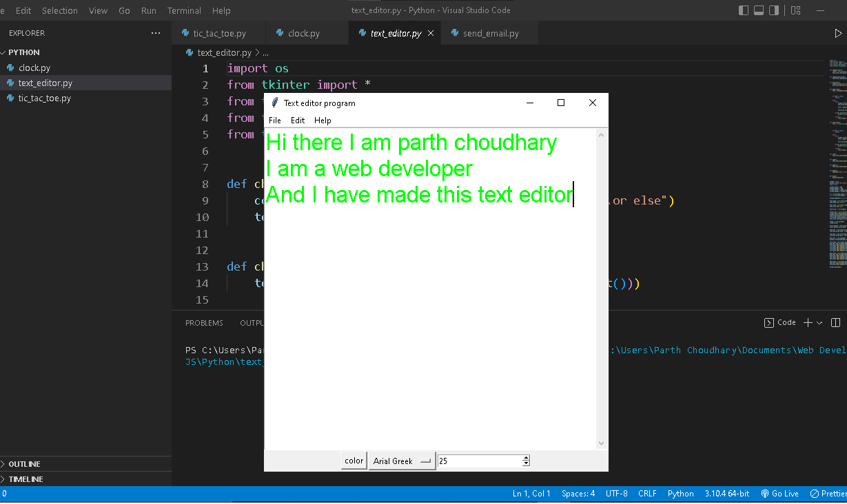
Task: Click Spaces: 4 indentation setting
Action: pos(578,494)
